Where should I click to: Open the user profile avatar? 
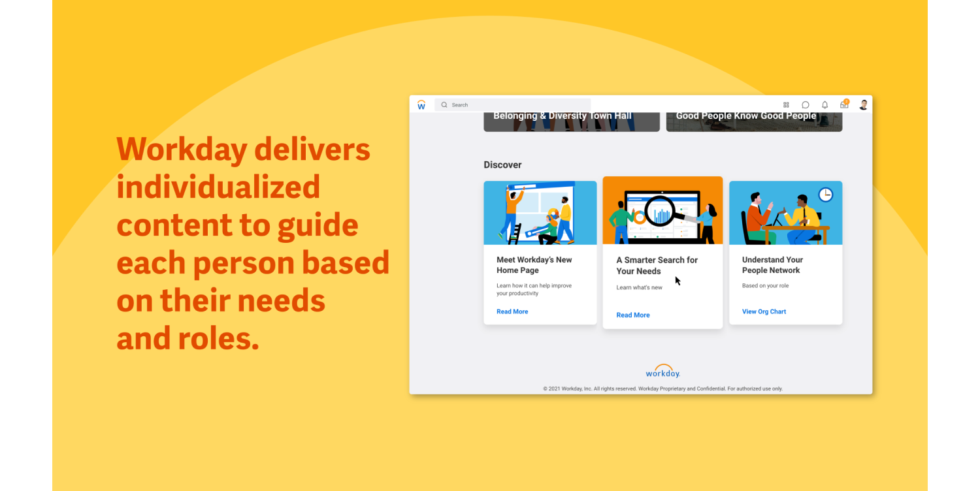tap(864, 104)
